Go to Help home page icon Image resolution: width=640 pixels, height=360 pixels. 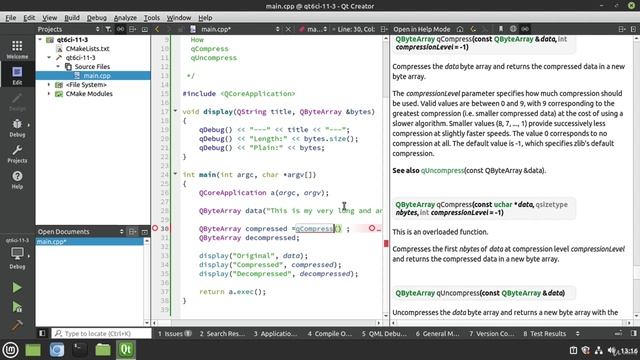tap(460, 29)
